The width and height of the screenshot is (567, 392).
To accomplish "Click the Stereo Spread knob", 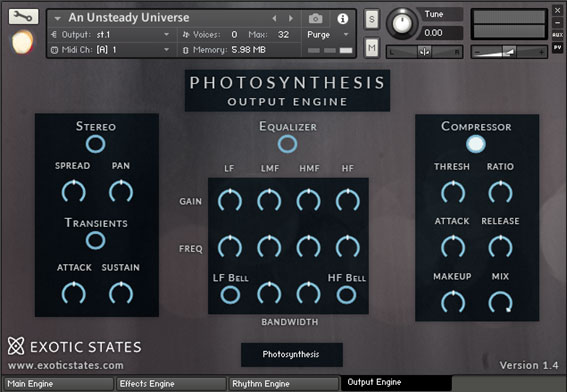I will point(73,191).
